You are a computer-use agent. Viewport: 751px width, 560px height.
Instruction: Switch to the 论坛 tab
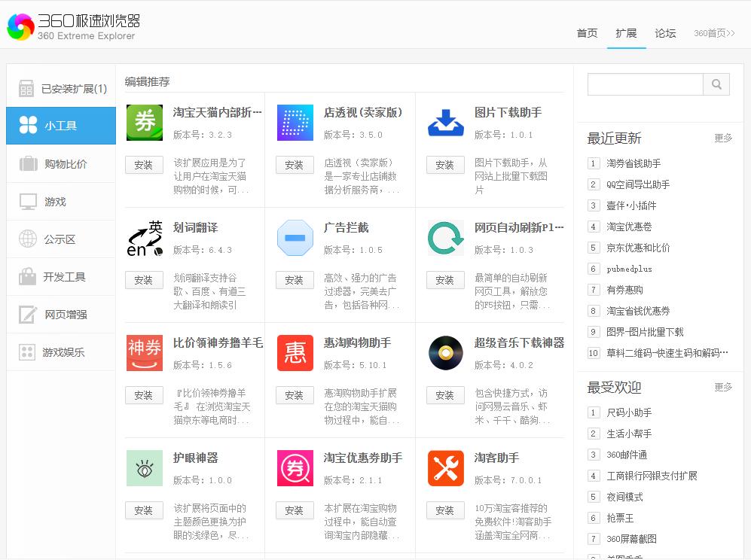664,33
